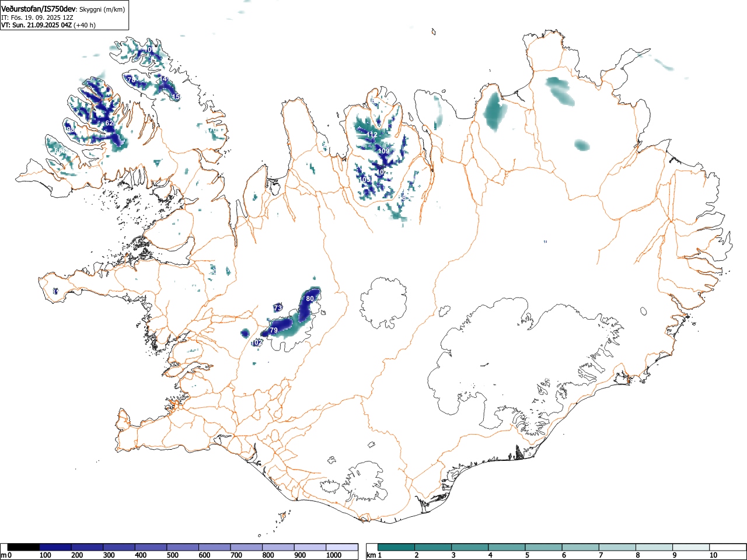Click the '5' tick label in km legend
The height and width of the screenshot is (560, 747).
pyautogui.click(x=527, y=555)
